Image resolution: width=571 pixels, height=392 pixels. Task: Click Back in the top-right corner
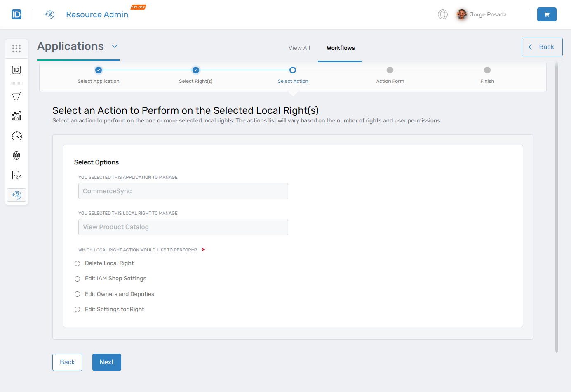tap(542, 47)
